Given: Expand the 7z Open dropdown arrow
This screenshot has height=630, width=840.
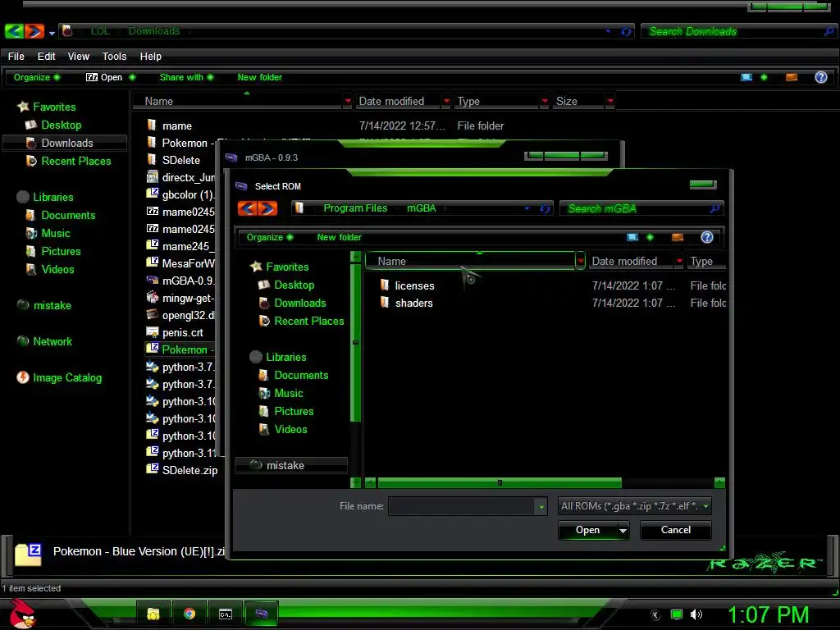Looking at the screenshot, I should coord(132,77).
